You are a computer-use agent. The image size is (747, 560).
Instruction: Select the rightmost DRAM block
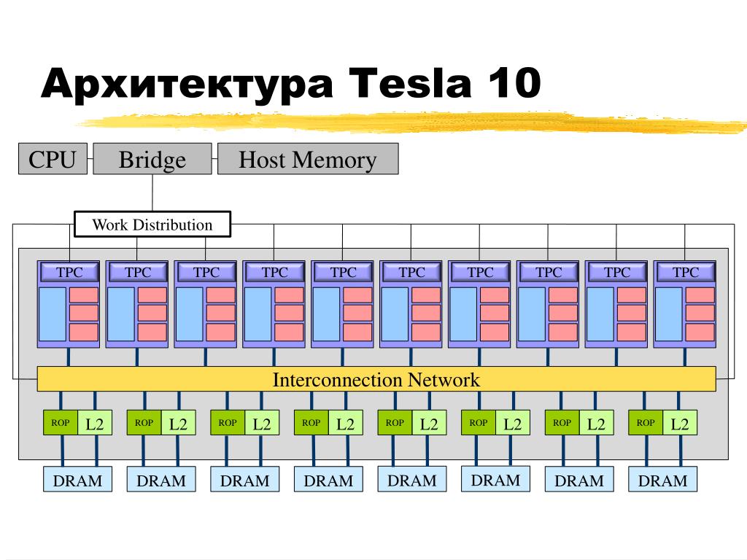click(x=662, y=480)
